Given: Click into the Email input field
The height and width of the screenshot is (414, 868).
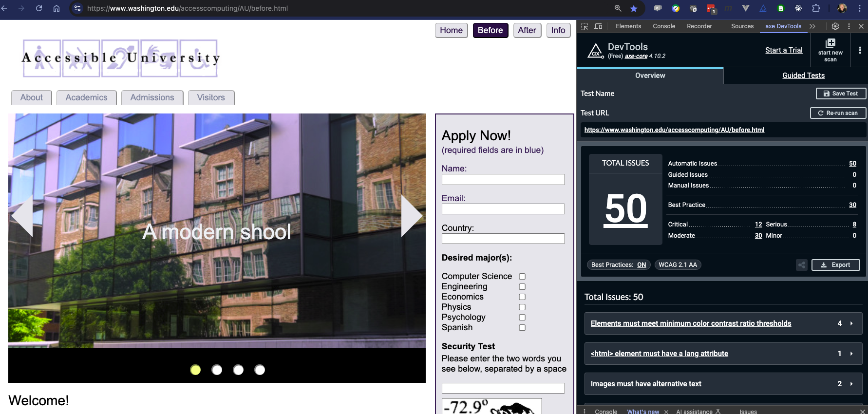Looking at the screenshot, I should [503, 209].
